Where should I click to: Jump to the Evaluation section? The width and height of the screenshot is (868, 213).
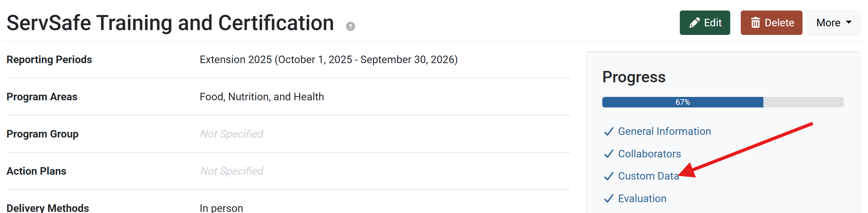[x=642, y=199]
